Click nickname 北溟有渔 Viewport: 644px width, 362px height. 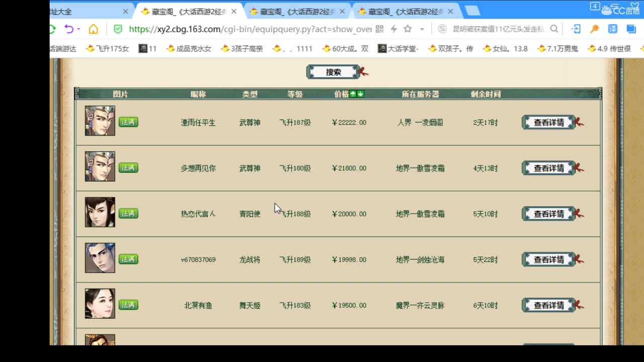[198, 306]
